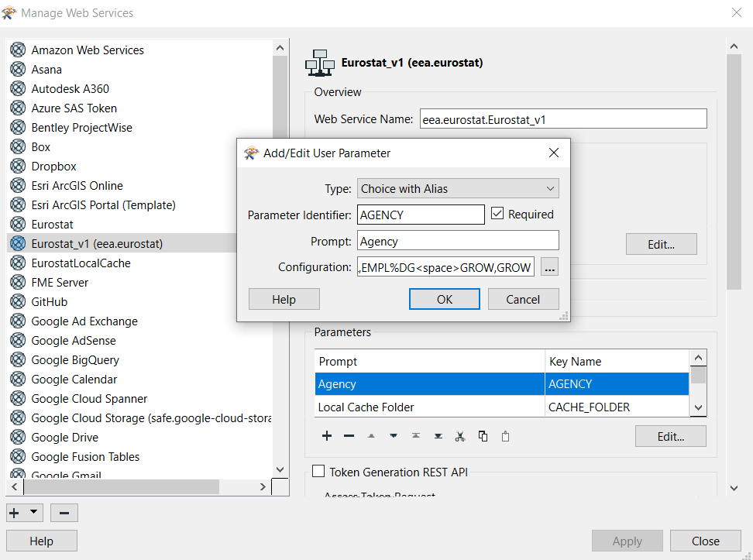
Task: Move parameter down with the down arrow icon
Action: pyautogui.click(x=394, y=436)
